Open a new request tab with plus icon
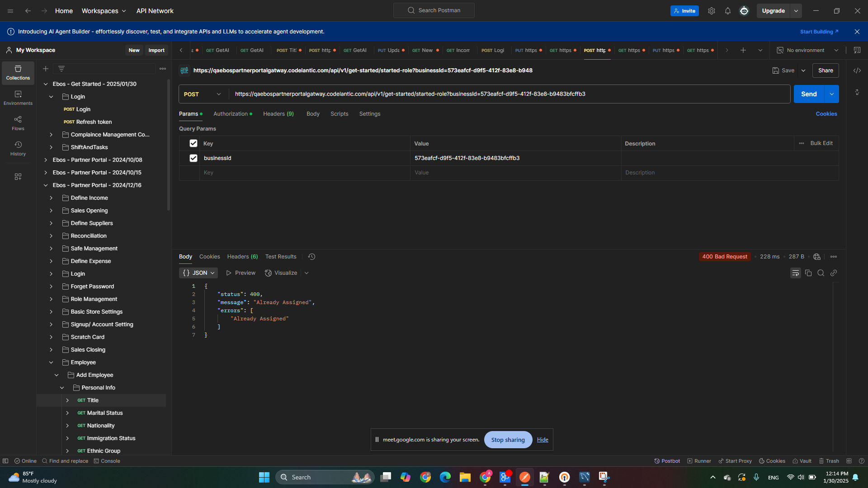The image size is (868, 488). tap(743, 50)
